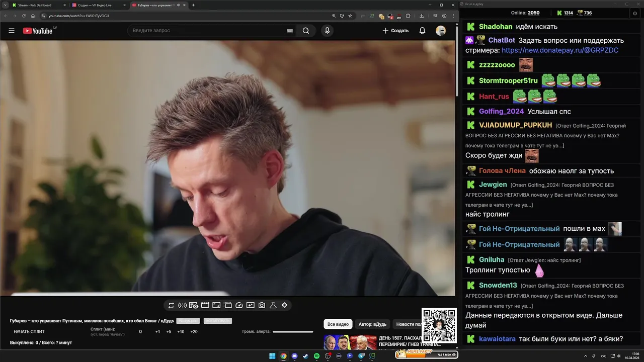This screenshot has width=644, height=362.
Task: Open Windows Start button on taskbar
Action: pos(272,356)
